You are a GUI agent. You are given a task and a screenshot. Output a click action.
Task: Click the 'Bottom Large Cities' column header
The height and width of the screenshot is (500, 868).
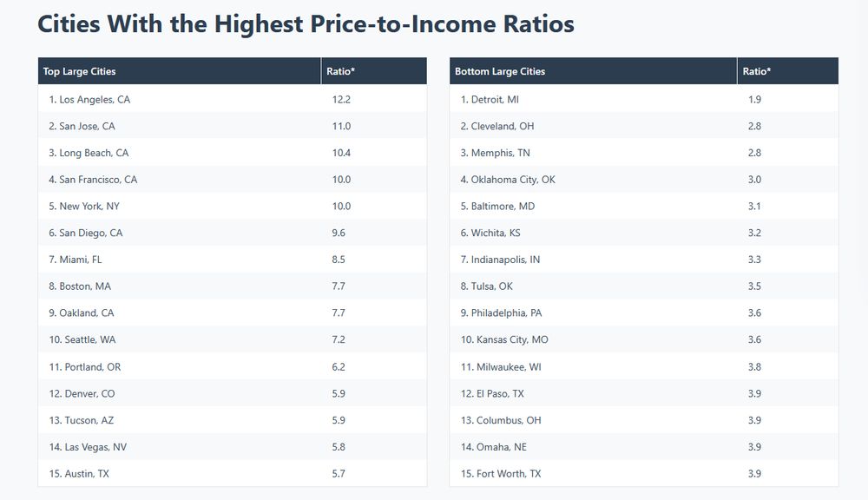(x=594, y=71)
